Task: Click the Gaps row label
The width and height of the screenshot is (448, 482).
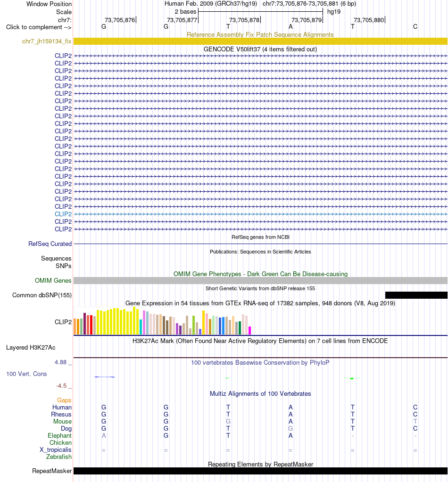Action: 64,400
